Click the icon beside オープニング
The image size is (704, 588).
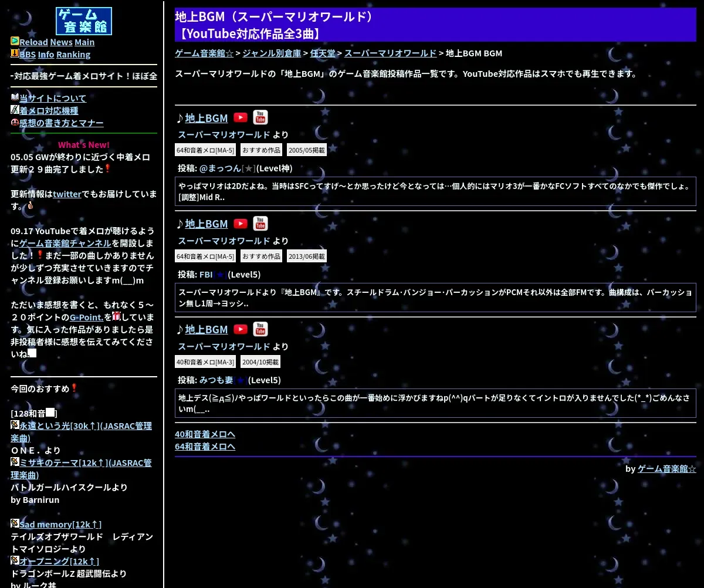[15, 560]
